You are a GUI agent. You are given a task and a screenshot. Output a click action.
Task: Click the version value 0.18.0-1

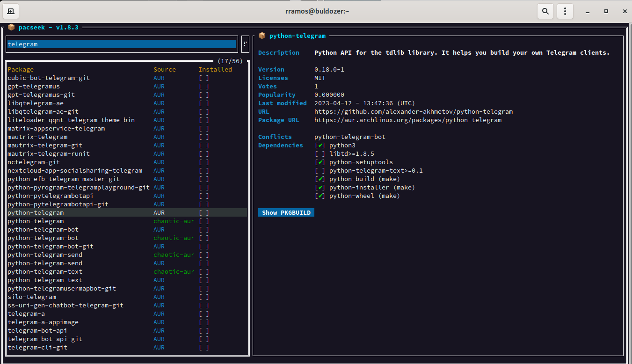click(x=329, y=69)
